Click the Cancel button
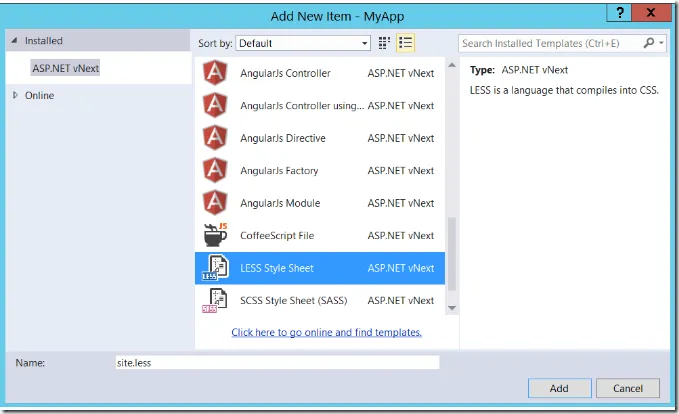Image resolution: width=679 pixels, height=414 pixels. pyautogui.click(x=628, y=388)
